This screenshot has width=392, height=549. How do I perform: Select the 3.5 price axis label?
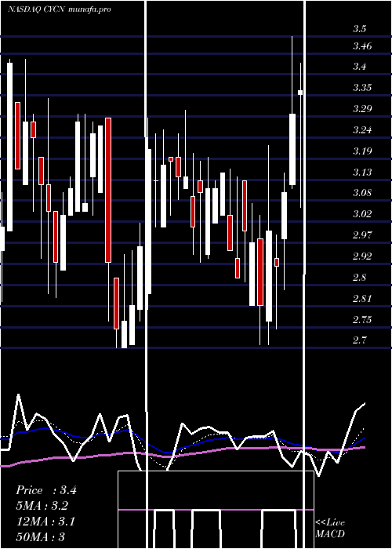(359, 29)
